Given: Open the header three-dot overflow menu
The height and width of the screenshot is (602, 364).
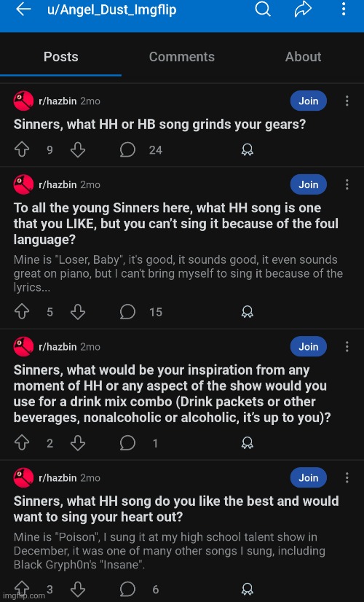Looking at the screenshot, I should pyautogui.click(x=344, y=9).
